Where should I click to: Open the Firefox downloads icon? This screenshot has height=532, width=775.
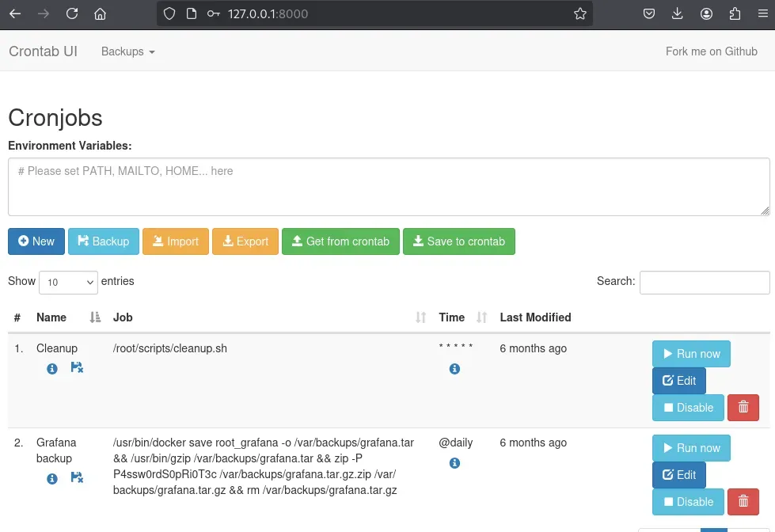[678, 13]
